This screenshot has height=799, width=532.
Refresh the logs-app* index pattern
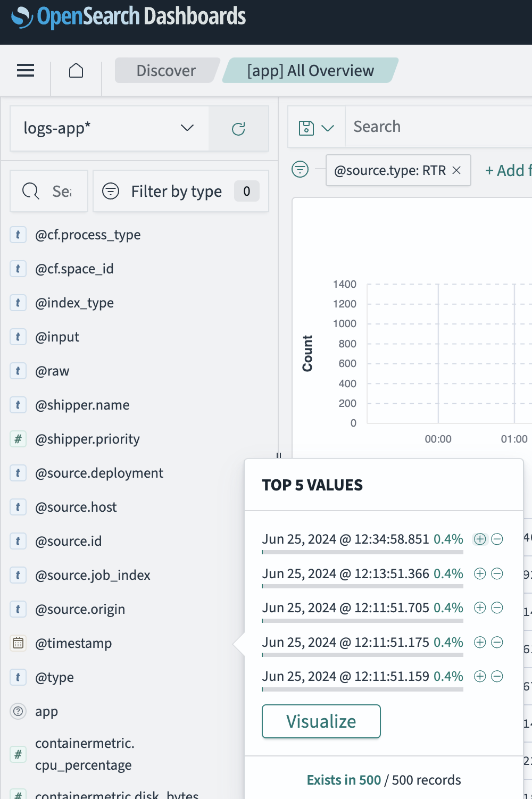pos(238,128)
